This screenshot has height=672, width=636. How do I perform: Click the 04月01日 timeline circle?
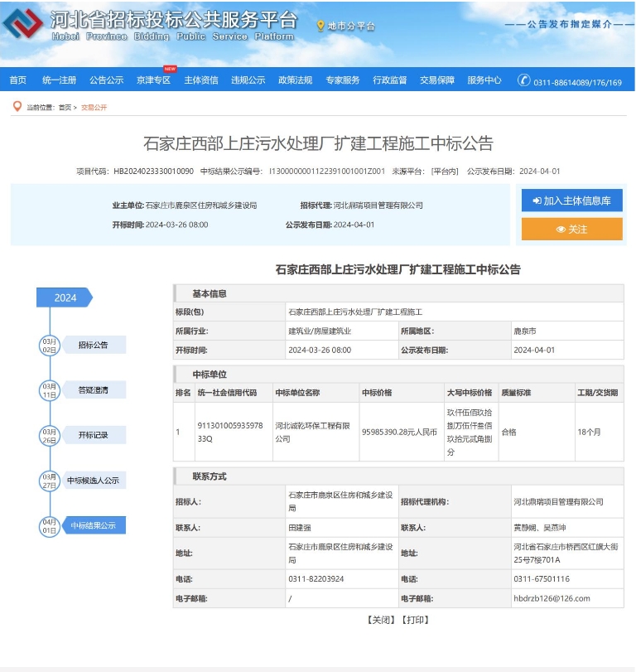(x=50, y=525)
